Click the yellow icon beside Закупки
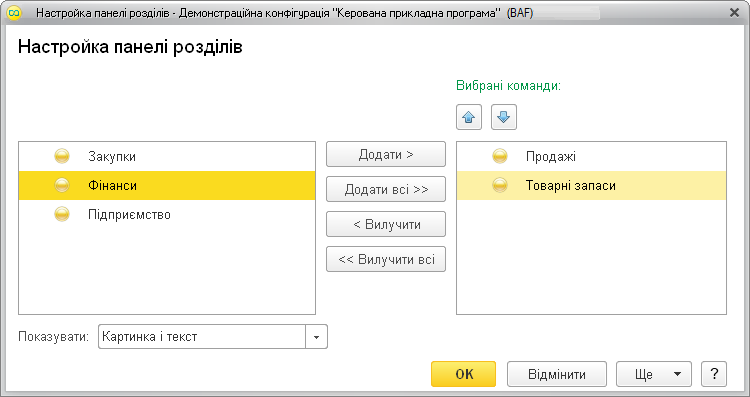Image resolution: width=750 pixels, height=397 pixels. 62,156
